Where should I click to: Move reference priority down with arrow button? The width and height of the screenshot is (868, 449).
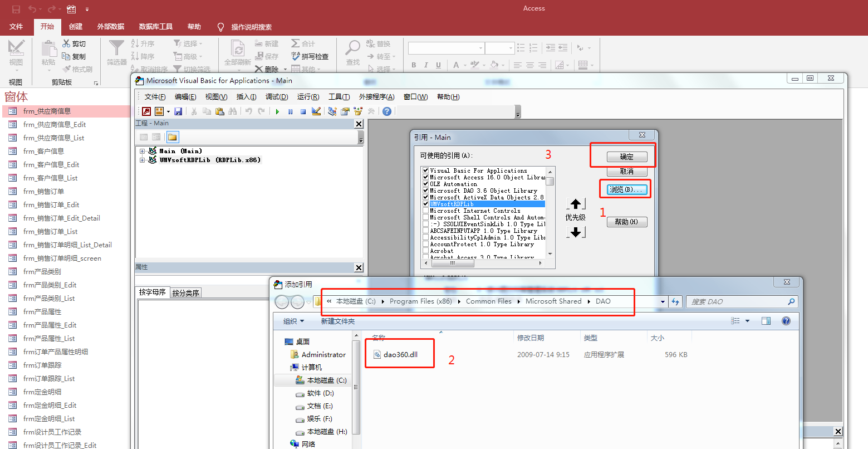tap(576, 232)
